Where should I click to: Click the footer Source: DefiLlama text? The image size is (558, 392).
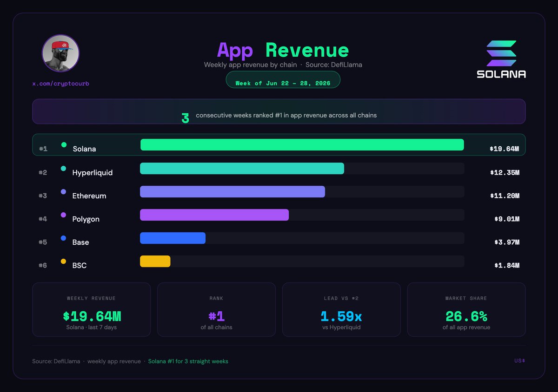(x=56, y=361)
